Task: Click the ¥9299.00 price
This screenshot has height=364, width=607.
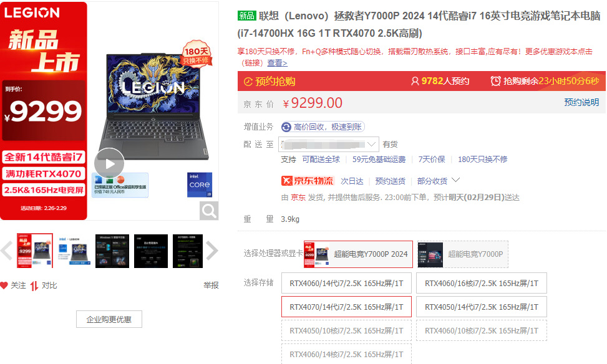Action: (313, 103)
